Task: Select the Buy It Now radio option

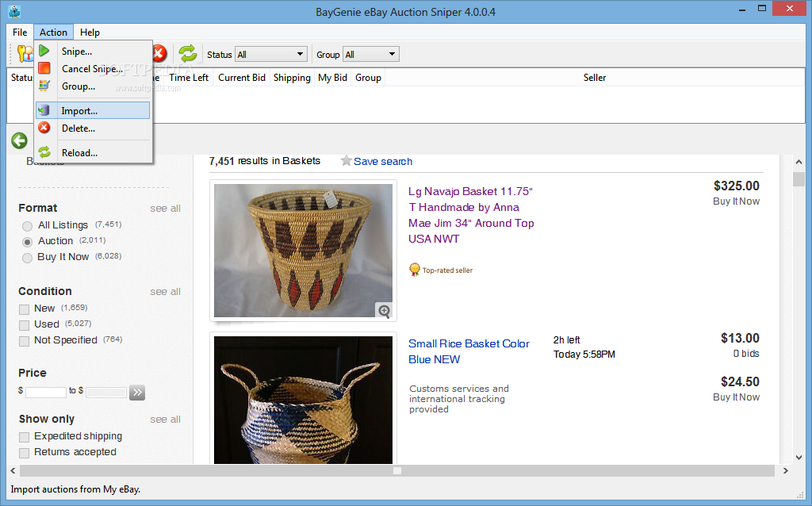Action: coord(27,258)
